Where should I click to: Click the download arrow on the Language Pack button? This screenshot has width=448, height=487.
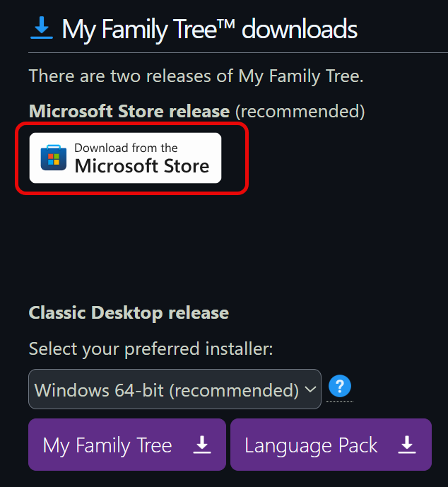407,445
